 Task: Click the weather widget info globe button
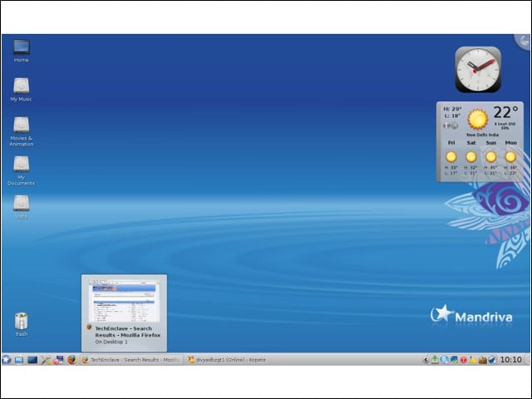[453, 126]
